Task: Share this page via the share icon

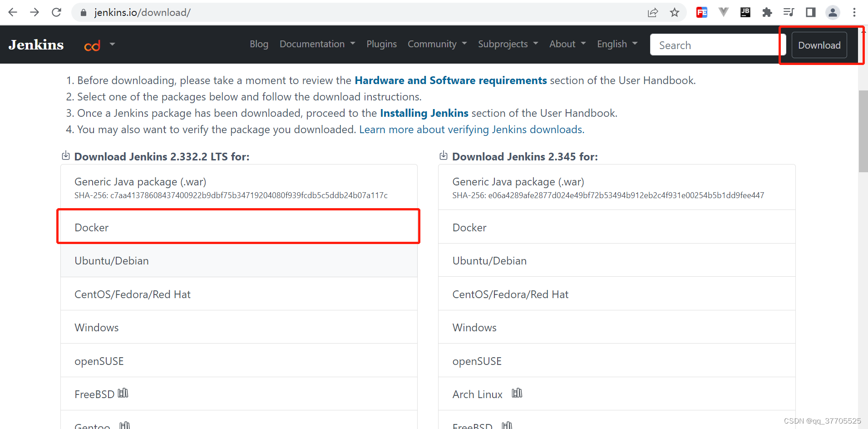Action: click(653, 12)
